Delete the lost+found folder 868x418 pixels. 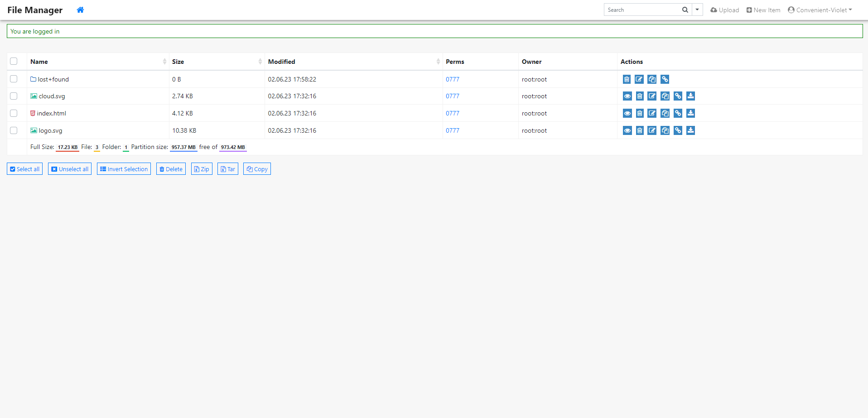point(627,79)
